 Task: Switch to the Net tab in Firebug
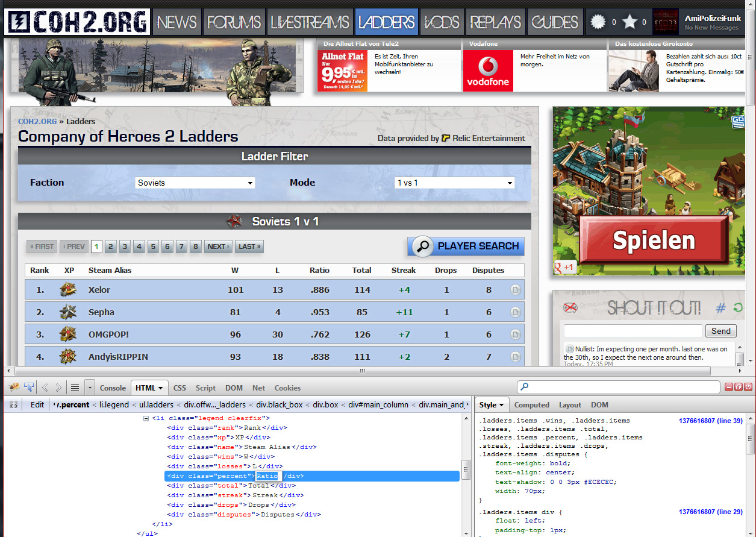tap(258, 388)
